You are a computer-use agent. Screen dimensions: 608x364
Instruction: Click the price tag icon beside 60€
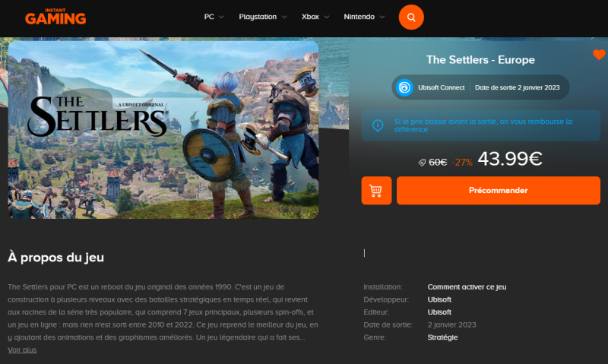click(x=422, y=163)
